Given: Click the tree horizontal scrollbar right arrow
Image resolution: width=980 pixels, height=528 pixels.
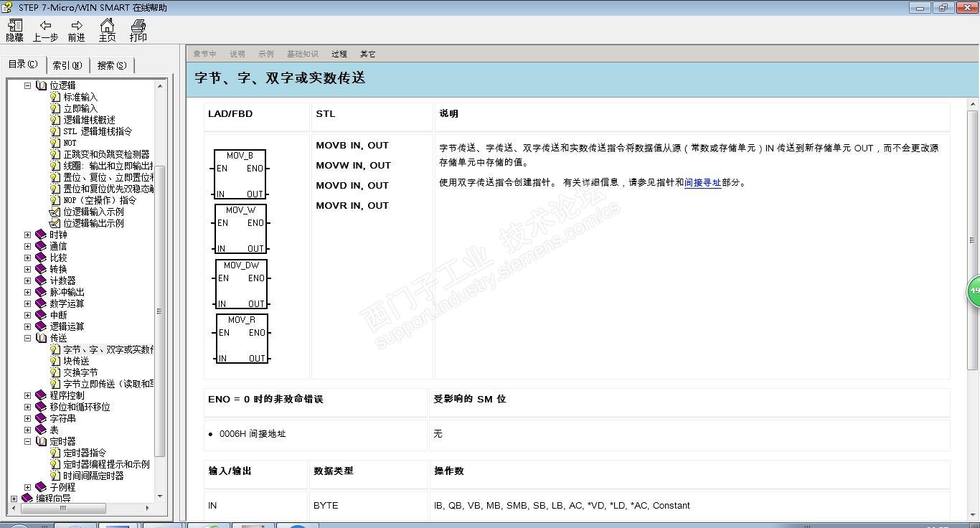Looking at the screenshot, I should click(x=148, y=508).
